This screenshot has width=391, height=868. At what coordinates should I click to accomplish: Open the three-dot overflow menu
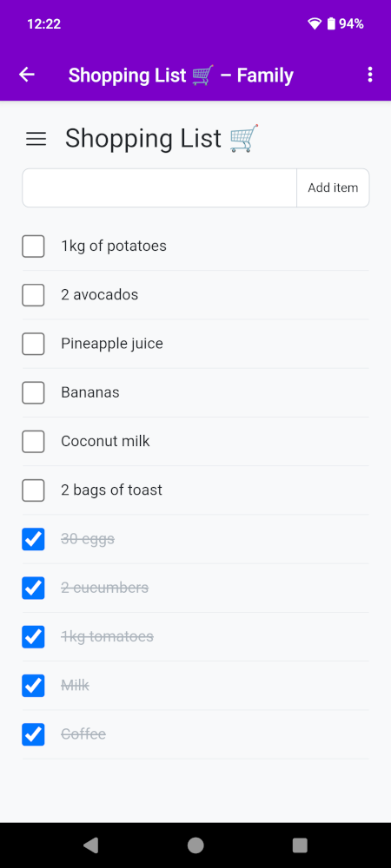(x=370, y=75)
